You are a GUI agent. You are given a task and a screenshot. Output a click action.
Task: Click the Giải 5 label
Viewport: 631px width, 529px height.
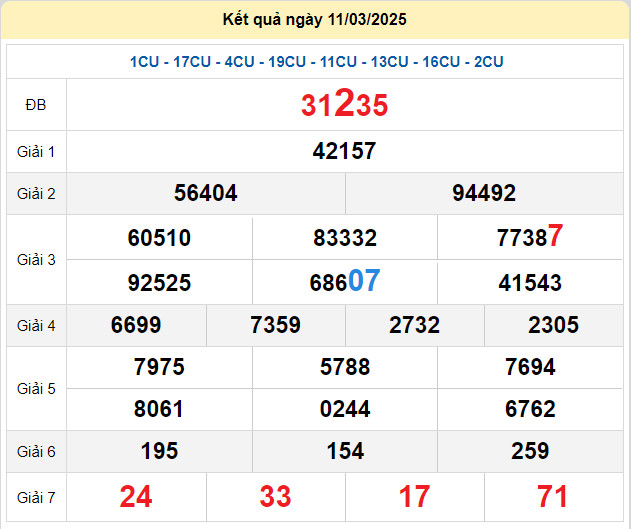36,389
